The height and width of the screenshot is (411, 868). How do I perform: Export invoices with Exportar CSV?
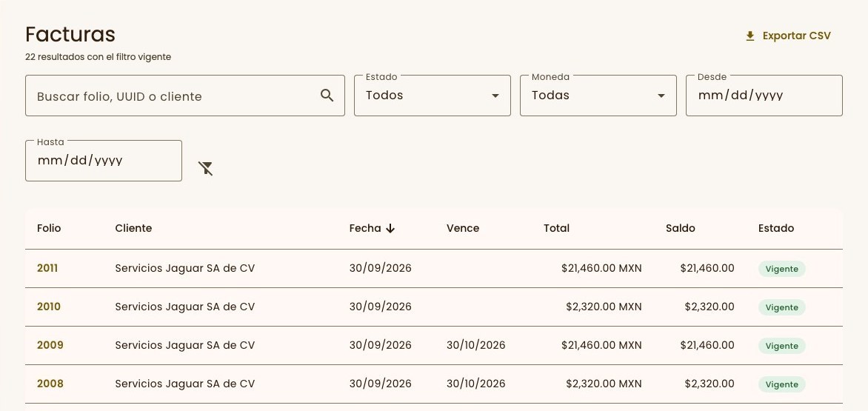[x=788, y=36]
